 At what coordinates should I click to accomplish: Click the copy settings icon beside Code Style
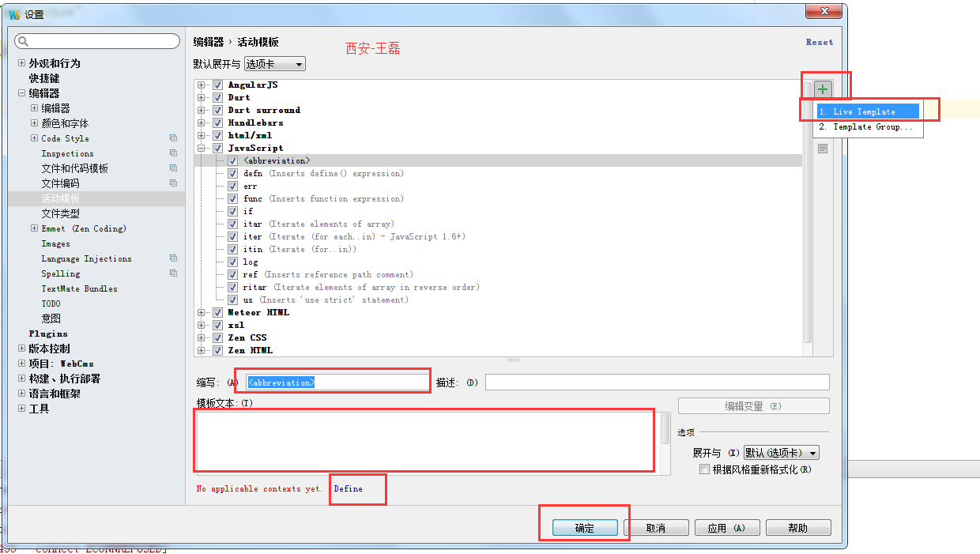click(173, 138)
